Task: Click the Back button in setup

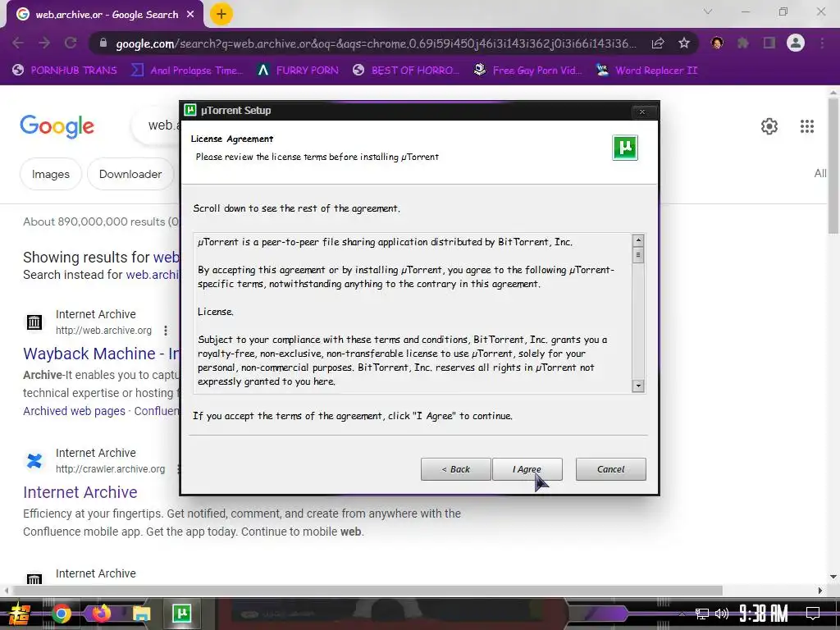Action: point(455,469)
